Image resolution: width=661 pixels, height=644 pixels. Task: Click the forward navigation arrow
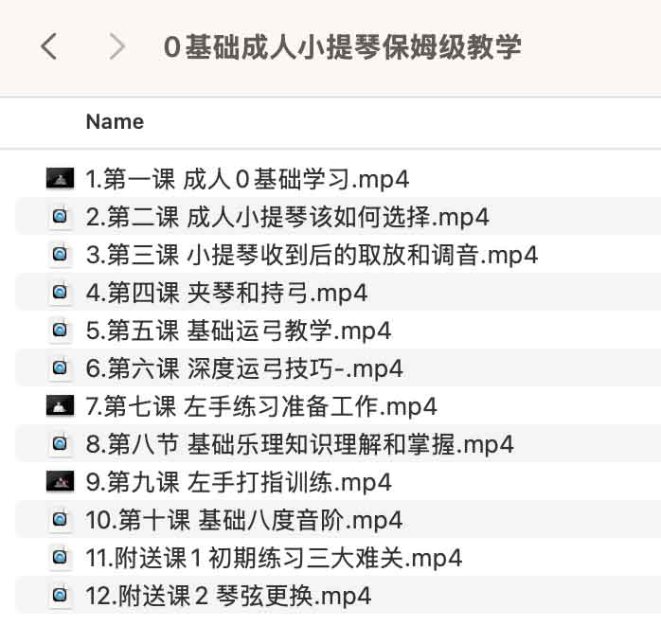tap(117, 46)
